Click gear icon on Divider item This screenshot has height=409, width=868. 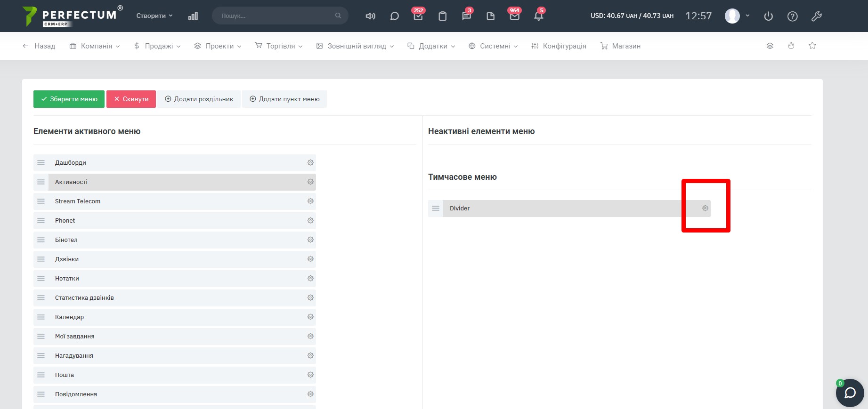705,208
